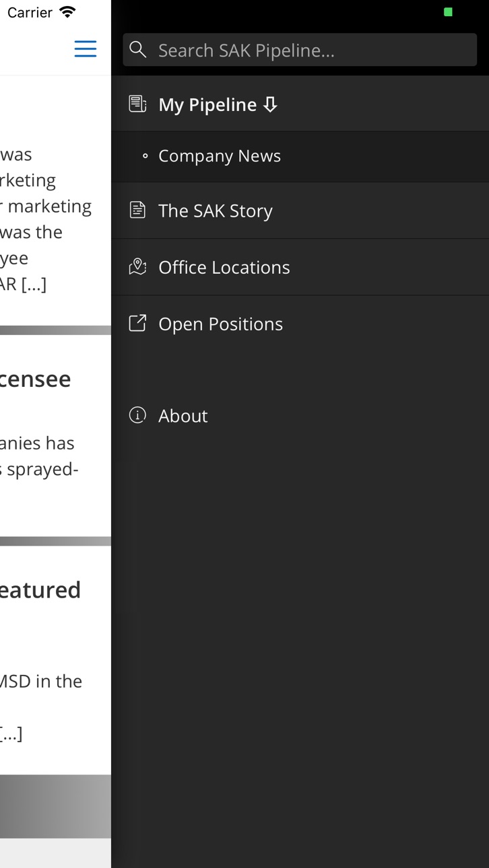489x868 pixels.
Task: Click the SAK Story document icon
Action: [137, 210]
